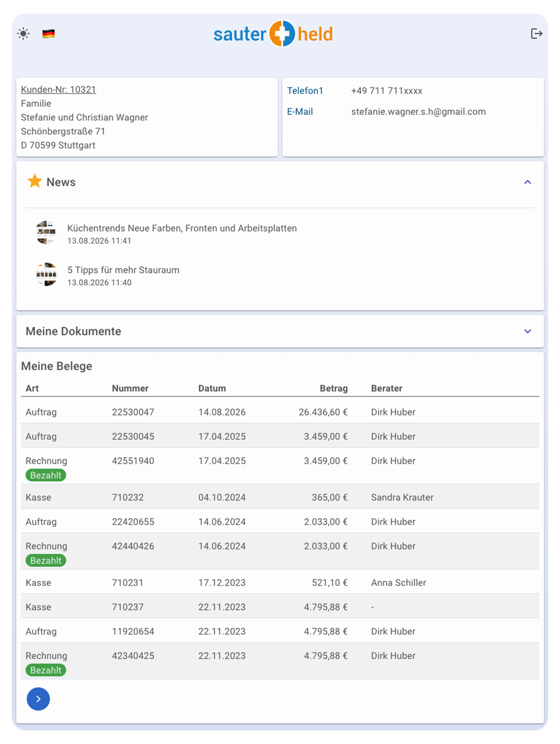This screenshot has height=744, width=560.
Task: Click date 17.12.2023
Action: [222, 583]
